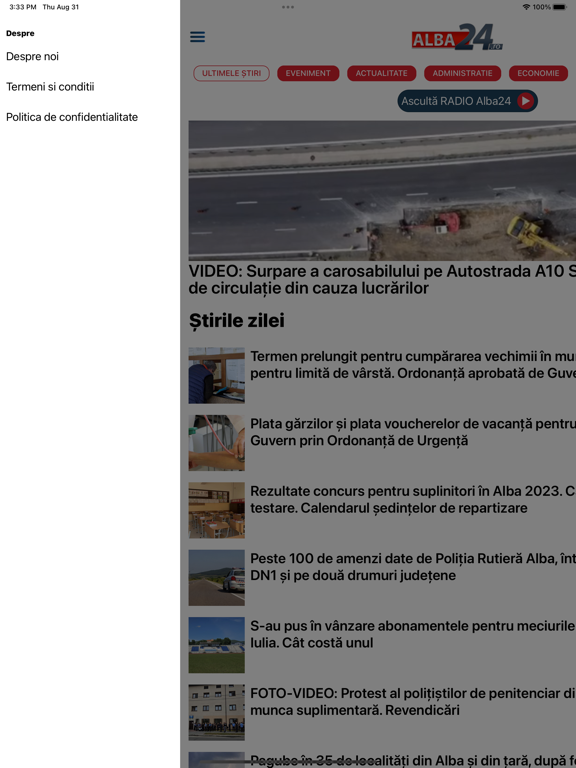Click the Știrile zilei section heading
Viewport: 576px width, 768px height.
click(237, 321)
